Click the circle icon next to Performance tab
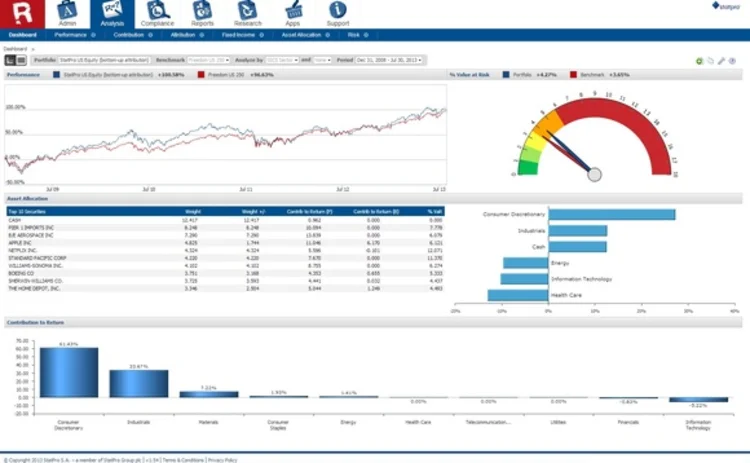The width and height of the screenshot is (750, 463). pyautogui.click(x=93, y=35)
